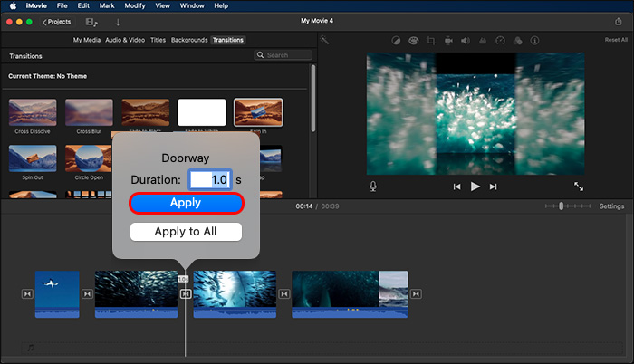Open the color balance tool
This screenshot has width=634, height=364.
pos(396,41)
